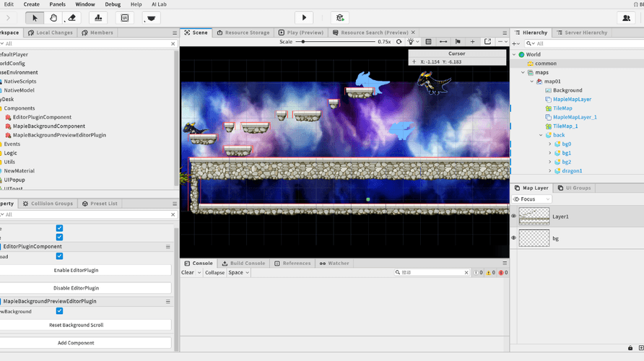644x361 pixels.
Task: Open MapleBackgroundPreviewEditorPlugin options menu
Action: click(x=168, y=302)
